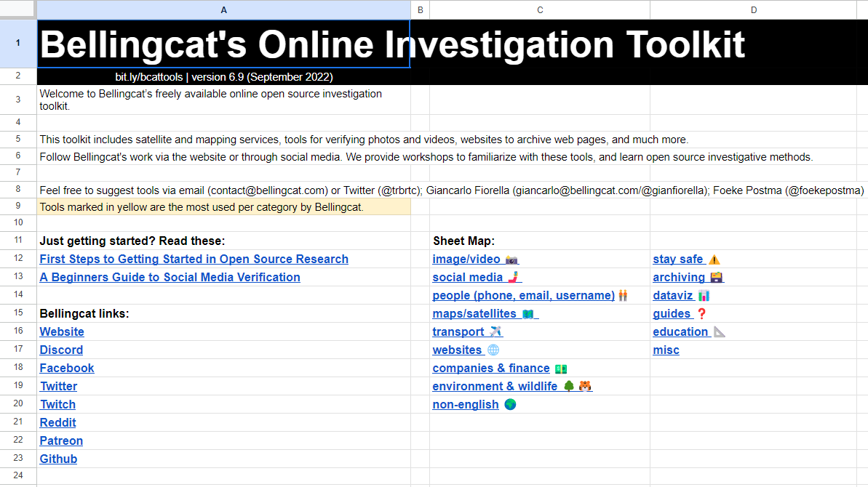Go to environment & wildlife sheet link
Viewport: 868px width, 487px height.
495,387
